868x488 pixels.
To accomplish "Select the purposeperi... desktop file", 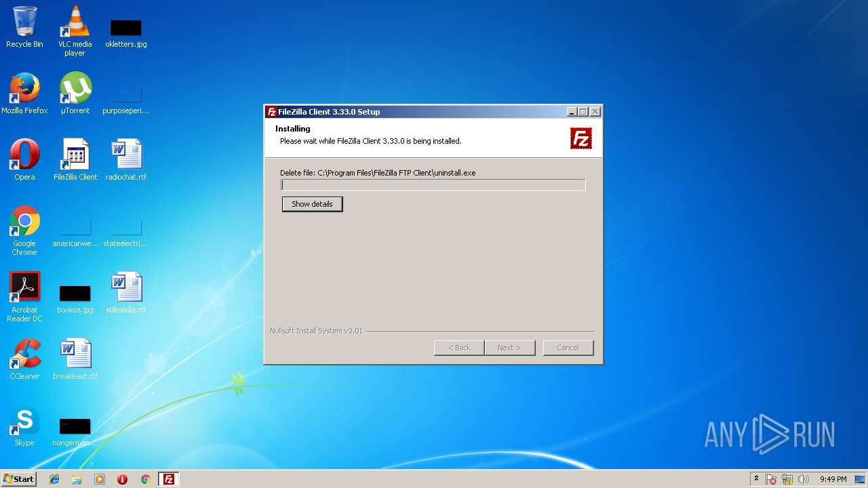I will pyautogui.click(x=125, y=98).
